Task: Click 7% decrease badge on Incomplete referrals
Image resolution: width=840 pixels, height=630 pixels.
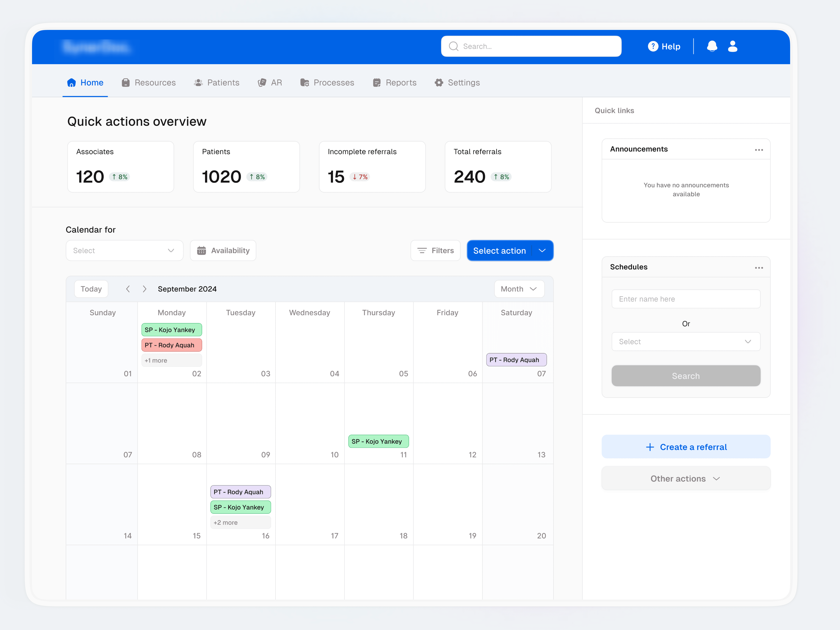Action: click(x=360, y=177)
